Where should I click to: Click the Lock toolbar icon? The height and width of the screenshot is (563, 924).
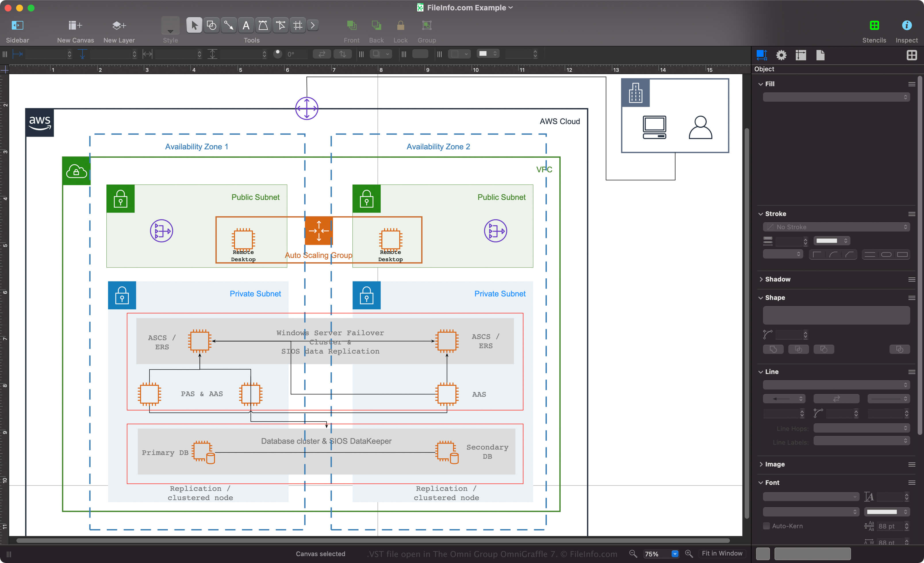(x=400, y=26)
